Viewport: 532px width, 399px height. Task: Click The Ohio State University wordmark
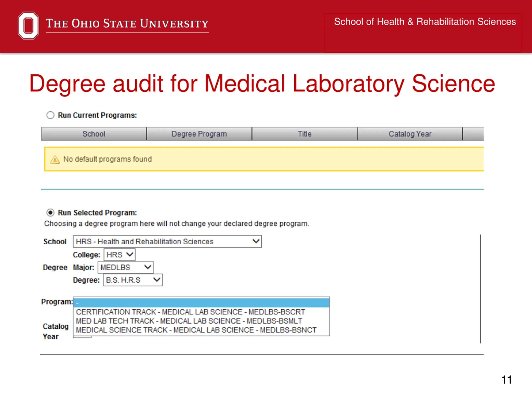pos(127,24)
